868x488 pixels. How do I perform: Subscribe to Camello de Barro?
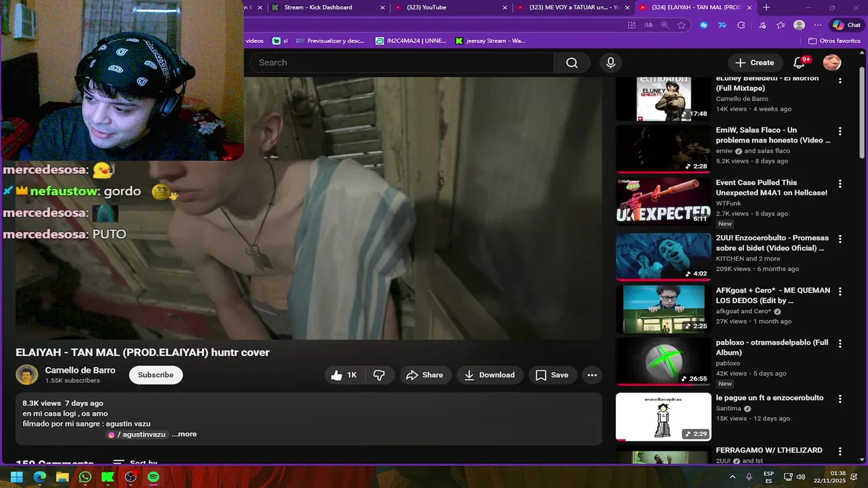click(156, 375)
